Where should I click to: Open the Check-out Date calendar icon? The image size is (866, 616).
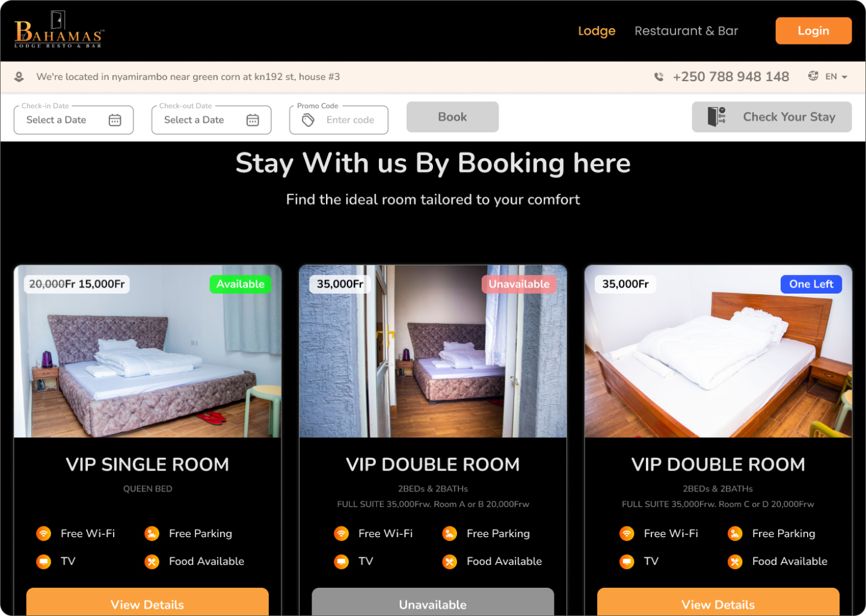(x=253, y=120)
